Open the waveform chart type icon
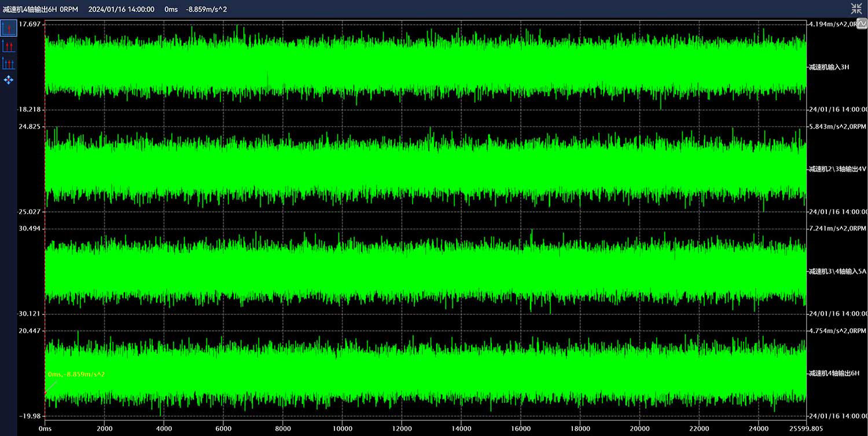 (x=862, y=24)
